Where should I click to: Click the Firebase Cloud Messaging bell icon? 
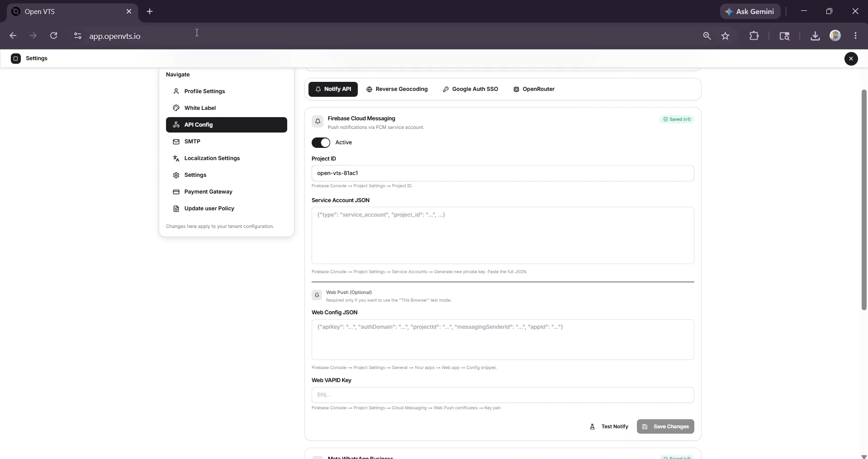click(x=318, y=121)
